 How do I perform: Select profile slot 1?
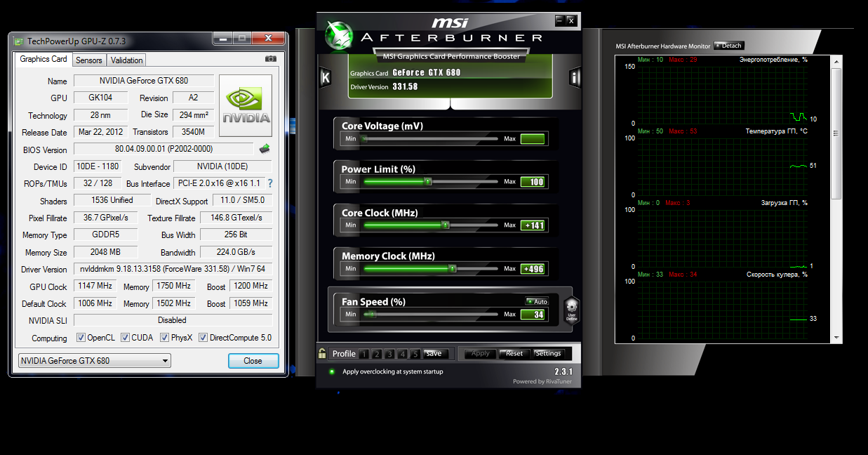tap(363, 354)
